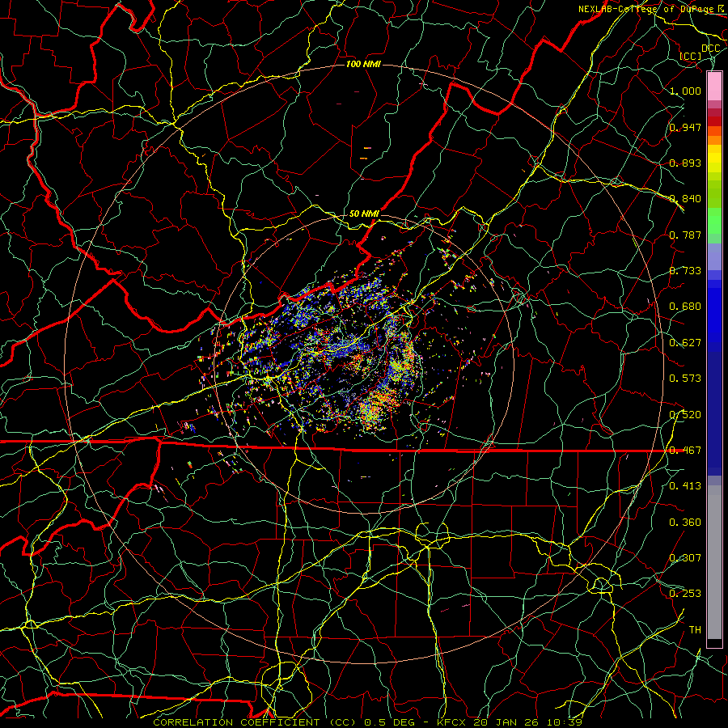Select the 50 NMI range ring label
This screenshot has height=728, width=728.
click(x=364, y=214)
